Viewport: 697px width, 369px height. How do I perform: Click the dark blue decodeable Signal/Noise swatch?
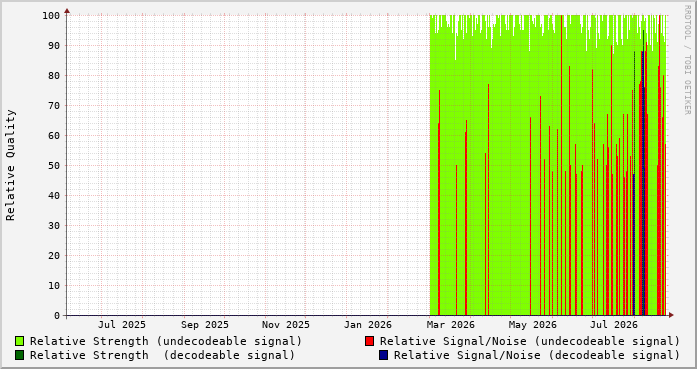[384, 355]
